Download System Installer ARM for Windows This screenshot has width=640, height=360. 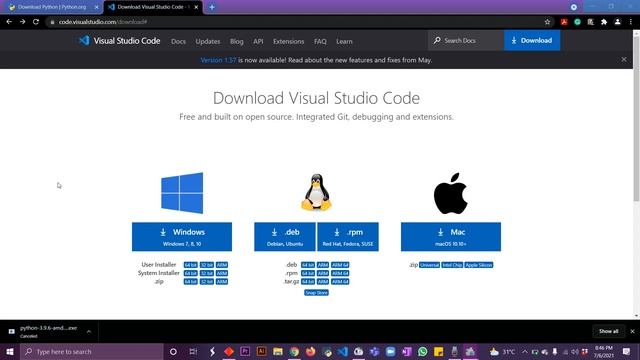pos(222,273)
